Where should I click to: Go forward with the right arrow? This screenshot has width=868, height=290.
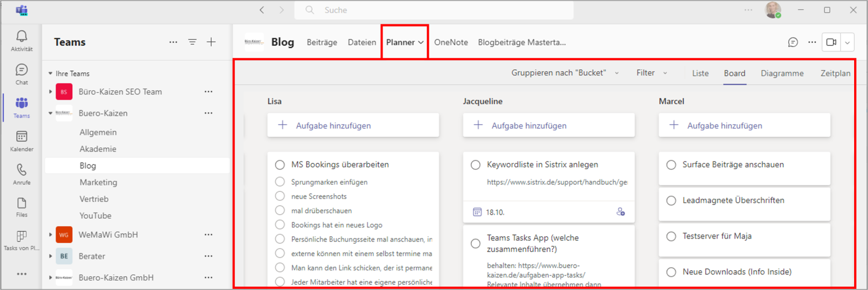281,10
